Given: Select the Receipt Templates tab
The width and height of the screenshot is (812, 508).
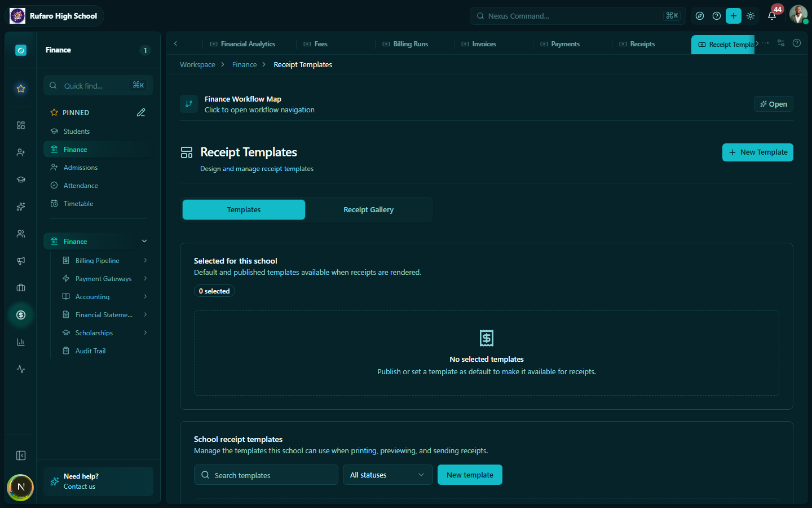Looking at the screenshot, I should tap(723, 45).
